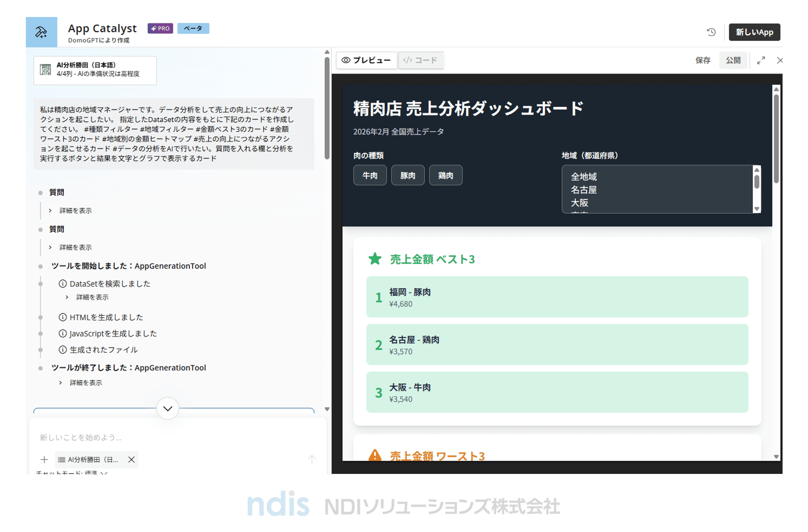This screenshot has height=532, width=808.
Task: Click the PRO badge
Action: coord(160,28)
